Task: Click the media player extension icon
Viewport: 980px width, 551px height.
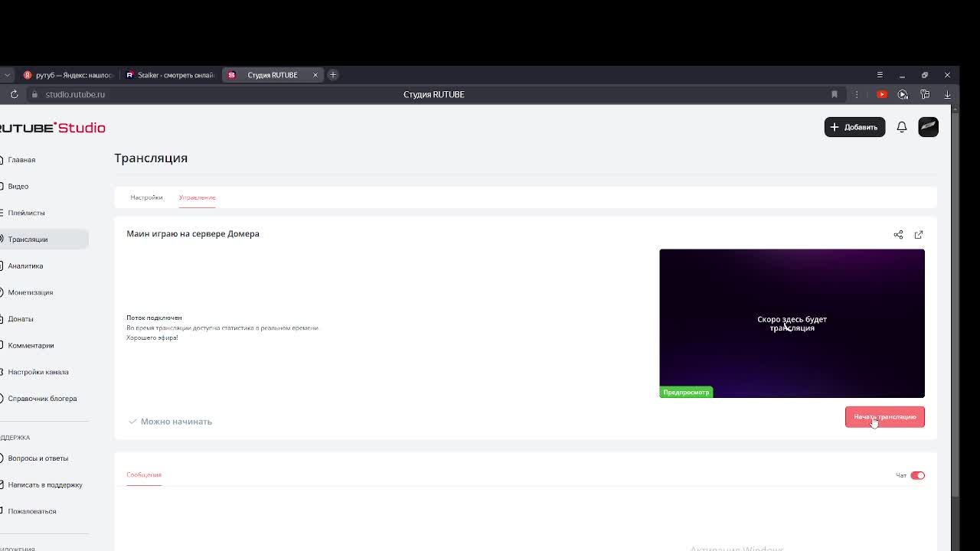Action: tap(903, 94)
